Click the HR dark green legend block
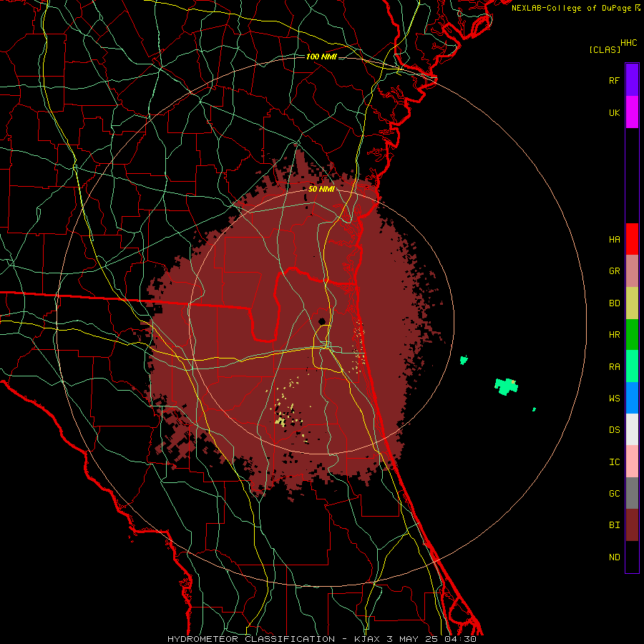 [x=632, y=335]
